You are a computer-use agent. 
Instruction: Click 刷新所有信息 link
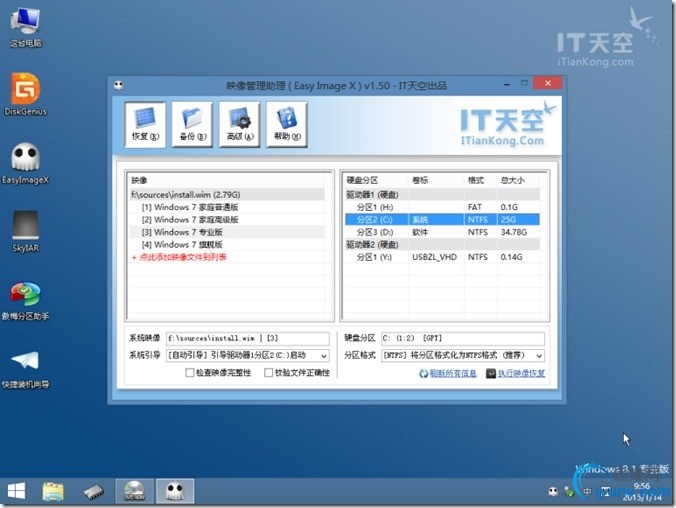tap(453, 373)
